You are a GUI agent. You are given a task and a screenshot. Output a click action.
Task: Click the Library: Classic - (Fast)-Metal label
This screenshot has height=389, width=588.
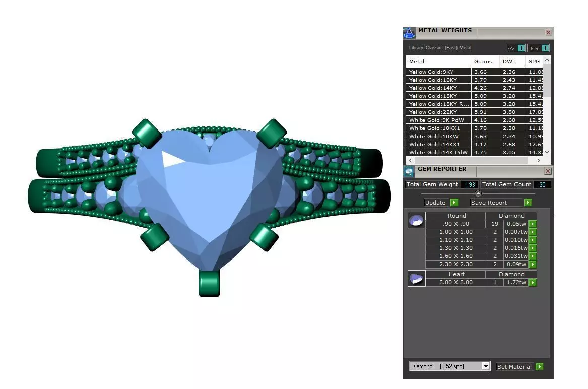(440, 48)
